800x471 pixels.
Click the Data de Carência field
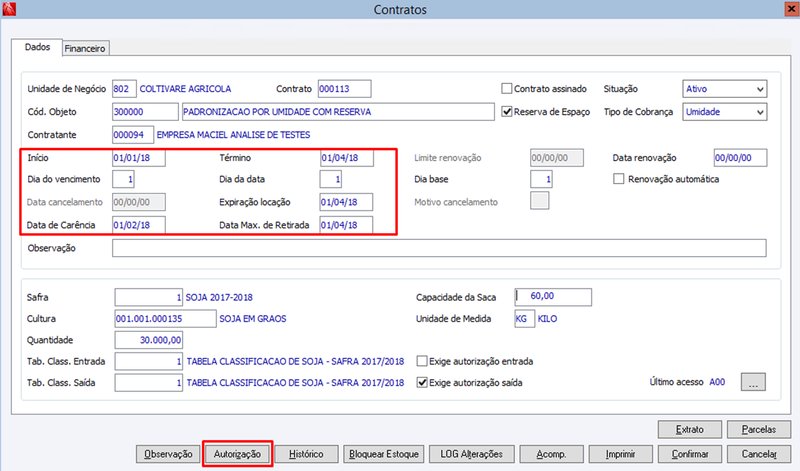click(139, 225)
